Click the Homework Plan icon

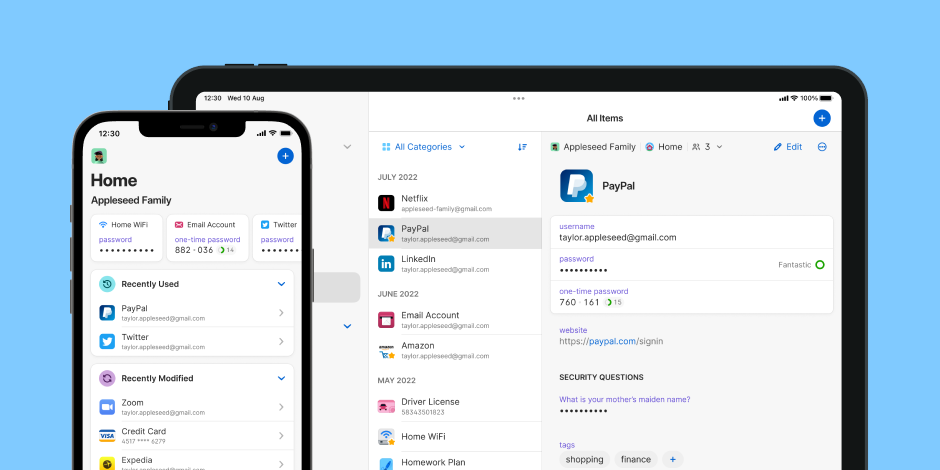click(x=386, y=463)
